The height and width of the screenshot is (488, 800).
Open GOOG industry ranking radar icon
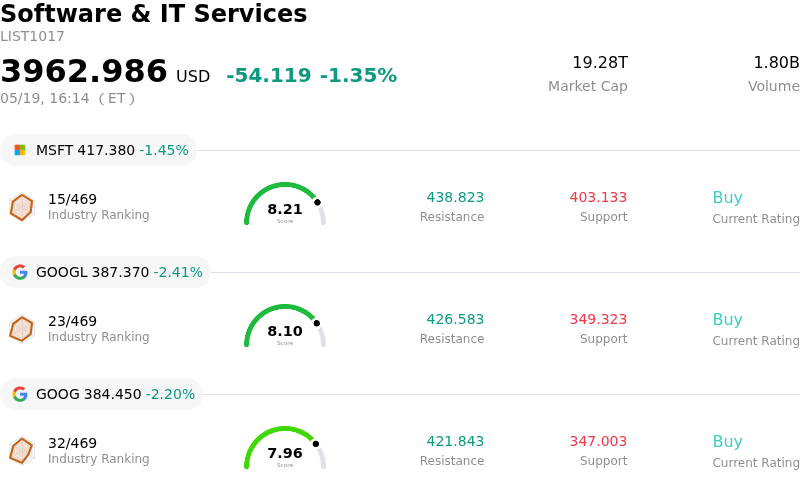[x=22, y=451]
